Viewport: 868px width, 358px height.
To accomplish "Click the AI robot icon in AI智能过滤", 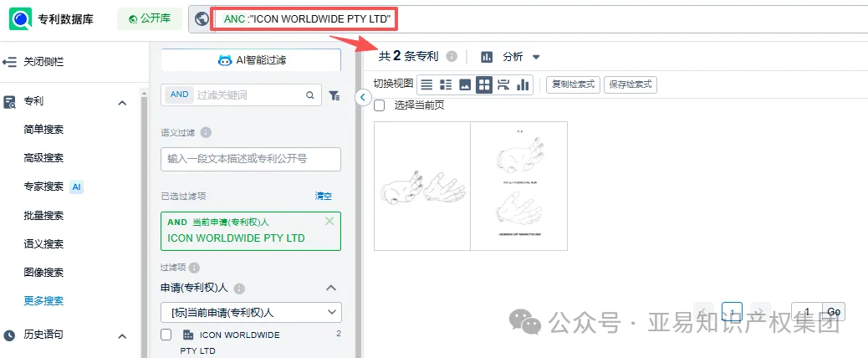I will 225,60.
